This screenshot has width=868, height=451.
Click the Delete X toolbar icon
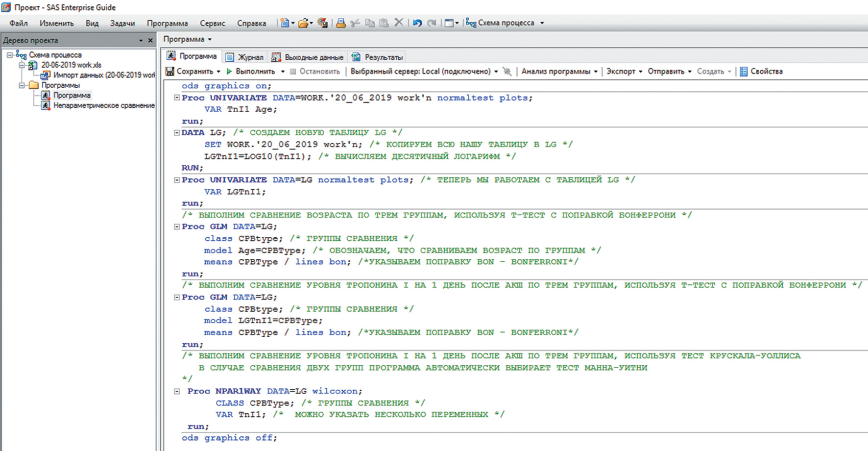tap(399, 23)
